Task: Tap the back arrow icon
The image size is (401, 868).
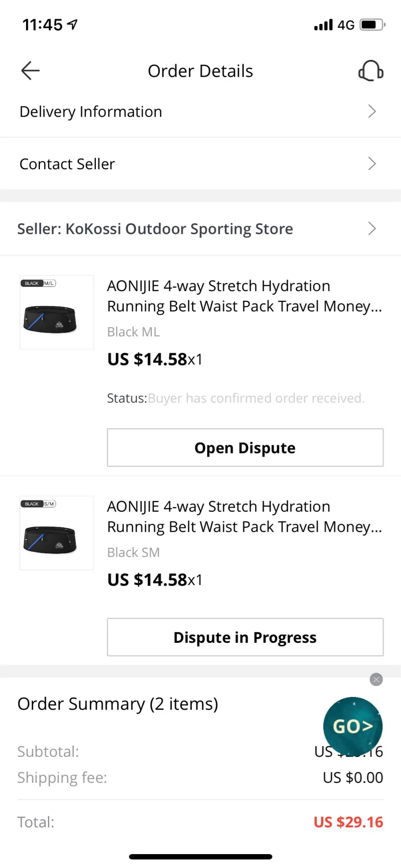Action: point(30,71)
